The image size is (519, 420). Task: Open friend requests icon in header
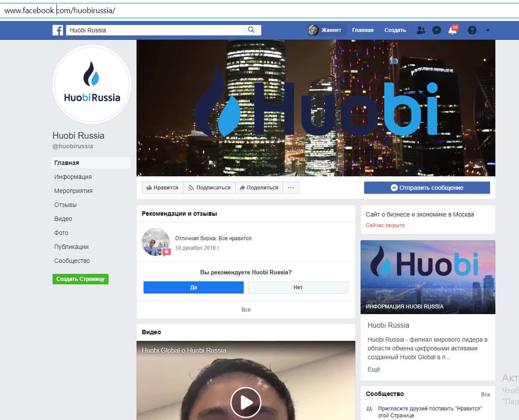421,30
